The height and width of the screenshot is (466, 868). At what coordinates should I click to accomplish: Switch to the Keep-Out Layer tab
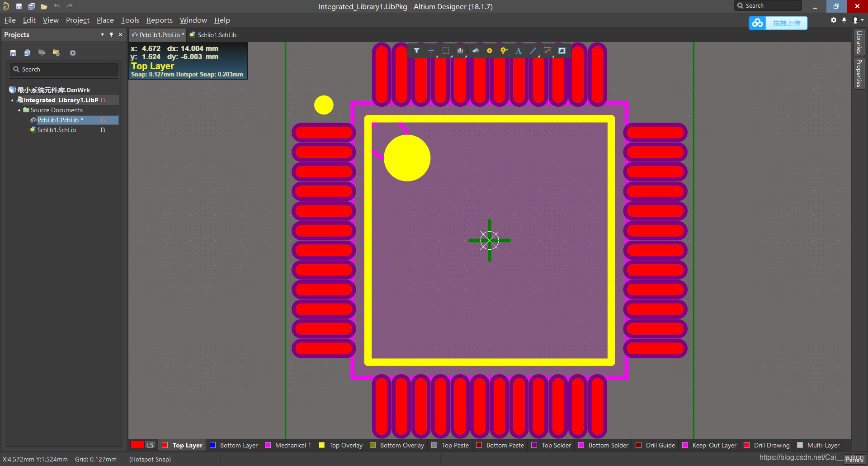[x=709, y=445]
